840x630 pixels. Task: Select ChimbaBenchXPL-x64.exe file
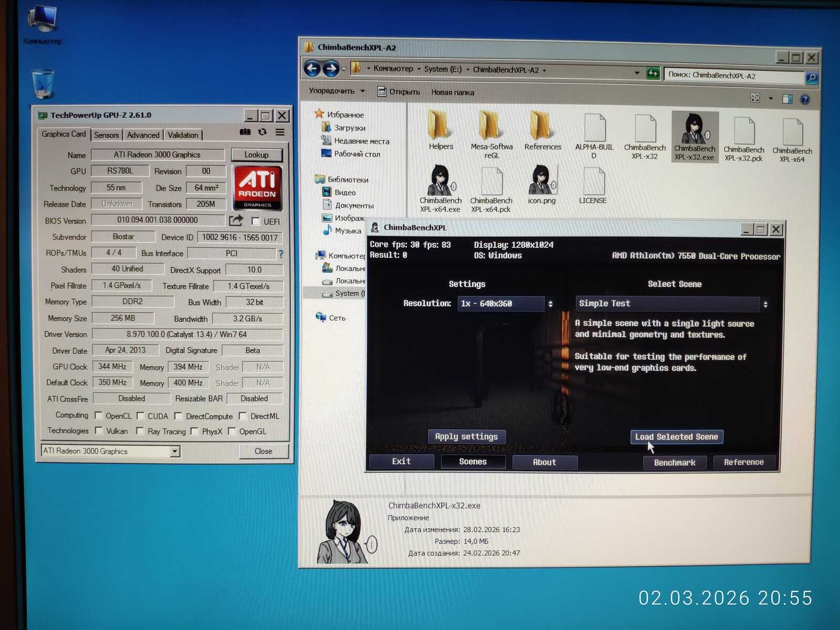(x=440, y=188)
